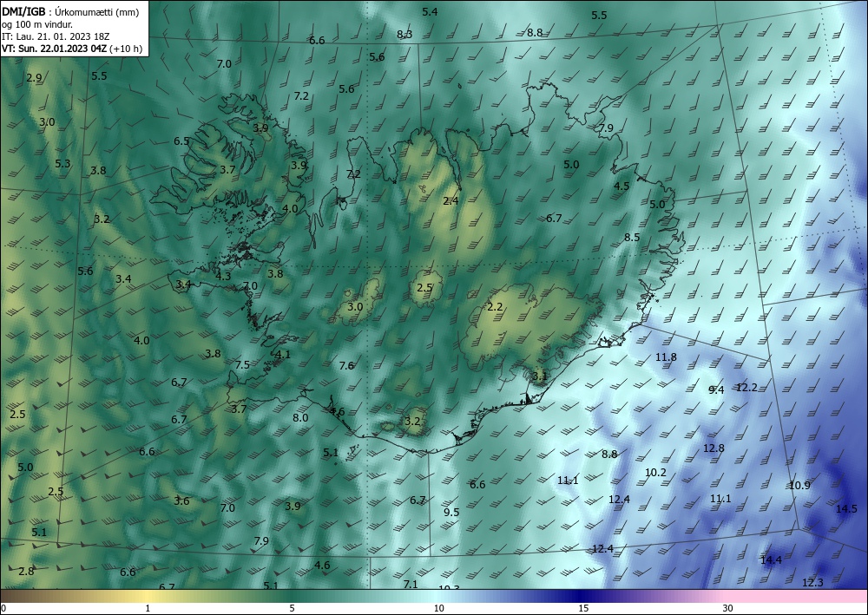Click the 10.2 value label on the map

click(x=655, y=473)
